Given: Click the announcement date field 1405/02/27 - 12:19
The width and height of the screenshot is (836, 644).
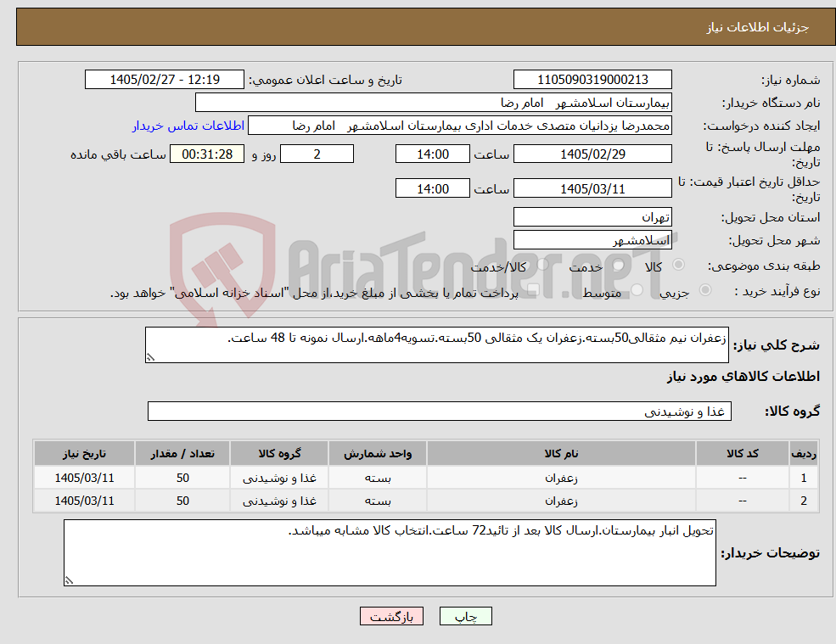Looking at the screenshot, I should 164,80.
